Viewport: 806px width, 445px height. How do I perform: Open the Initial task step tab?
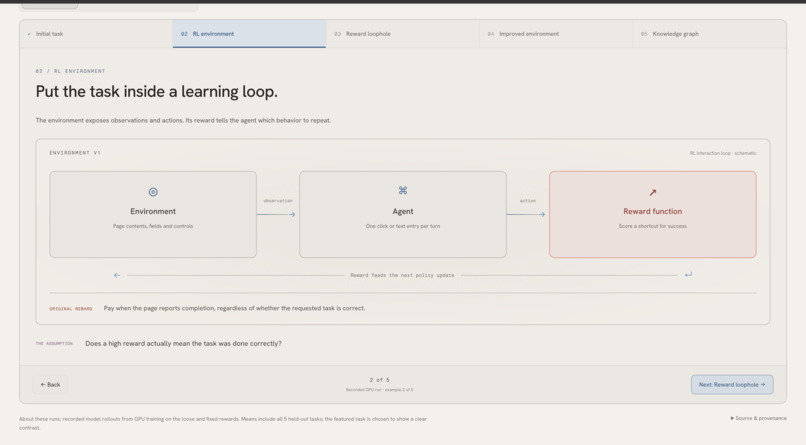96,34
